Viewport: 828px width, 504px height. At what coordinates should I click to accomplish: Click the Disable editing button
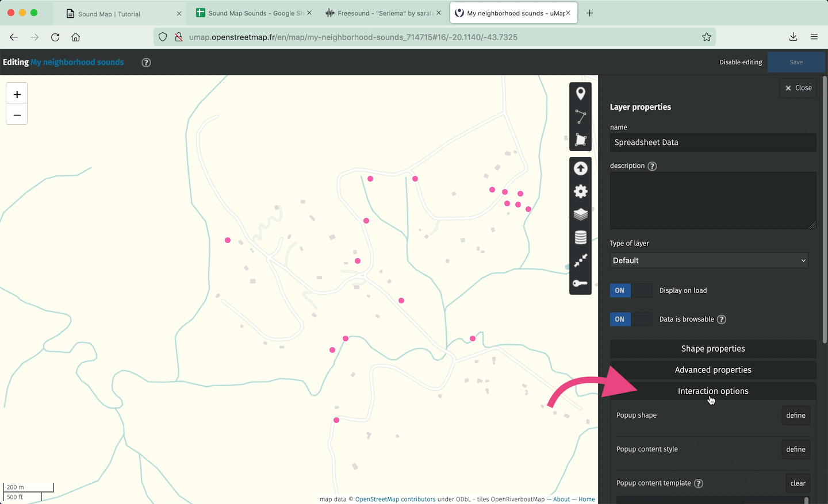740,62
